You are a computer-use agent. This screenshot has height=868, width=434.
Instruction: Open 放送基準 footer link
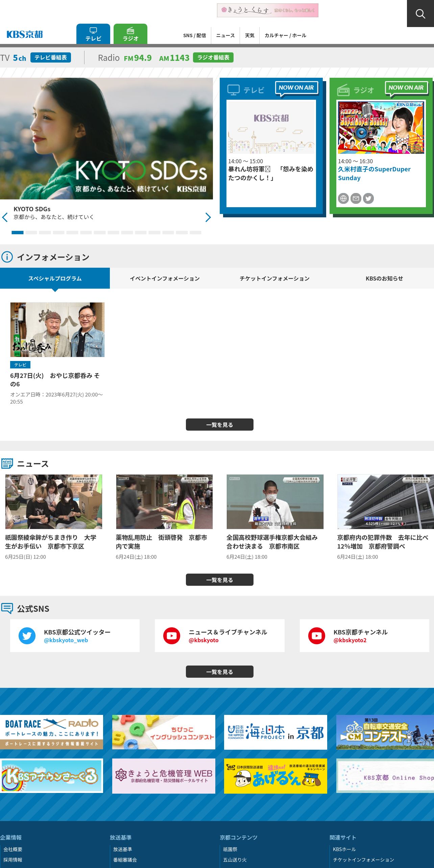(x=123, y=849)
